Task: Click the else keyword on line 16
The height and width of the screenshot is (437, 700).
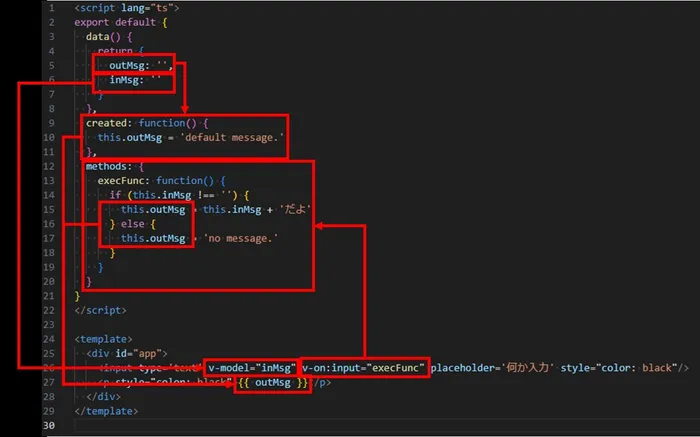Action: 134,224
